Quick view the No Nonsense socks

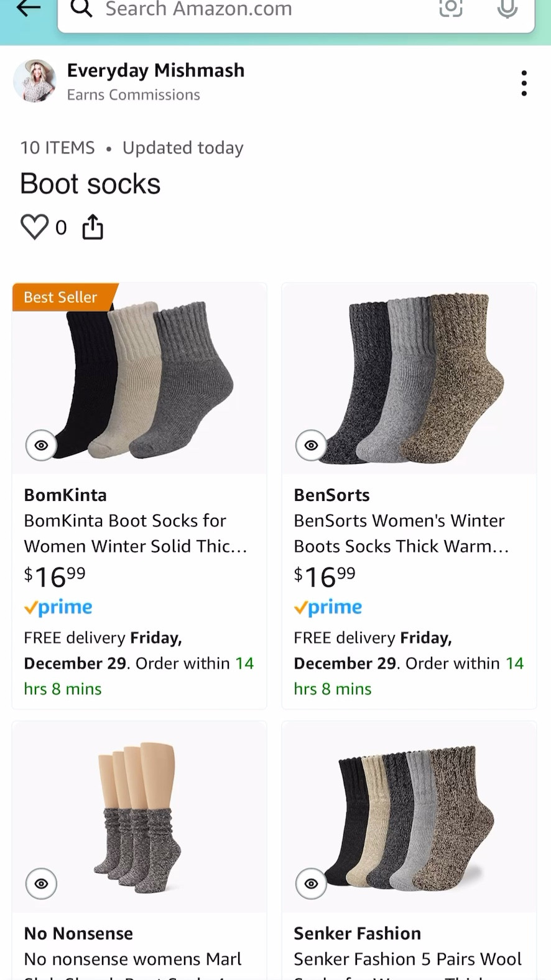pos(41,884)
